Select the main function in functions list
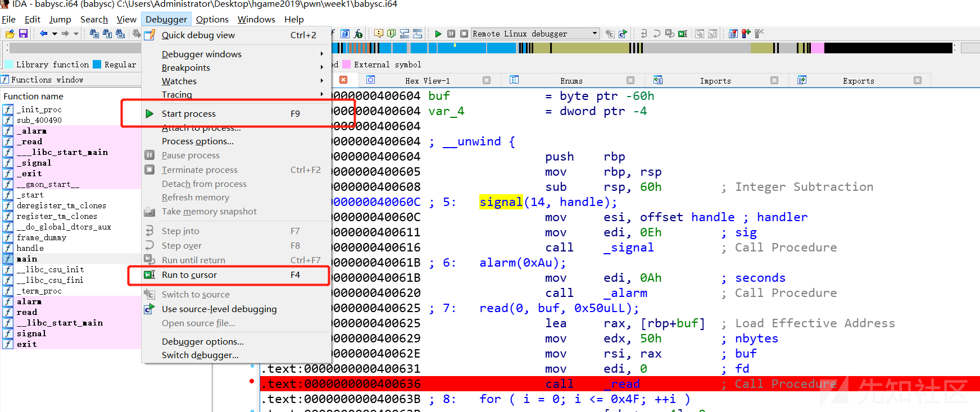 click(27, 259)
